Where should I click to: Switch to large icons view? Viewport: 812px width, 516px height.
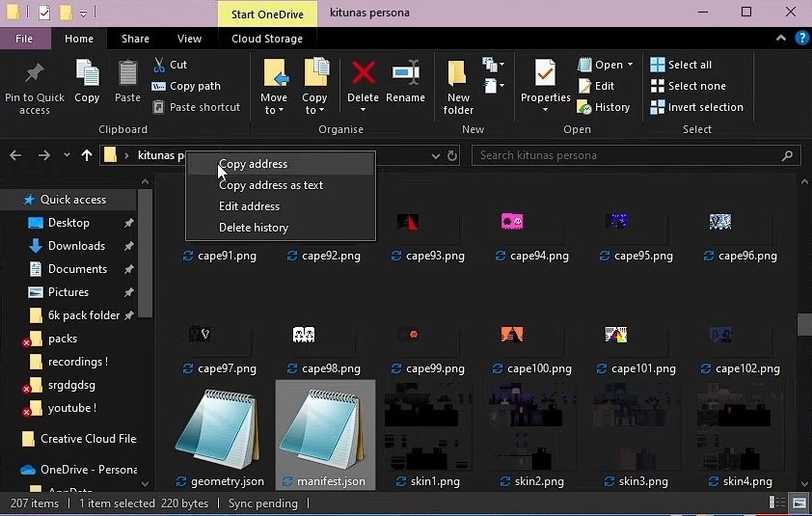(799, 502)
